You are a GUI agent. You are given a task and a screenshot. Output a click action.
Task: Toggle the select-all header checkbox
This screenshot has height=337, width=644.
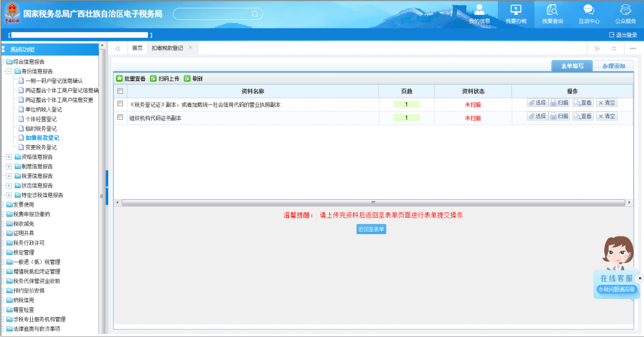[120, 91]
